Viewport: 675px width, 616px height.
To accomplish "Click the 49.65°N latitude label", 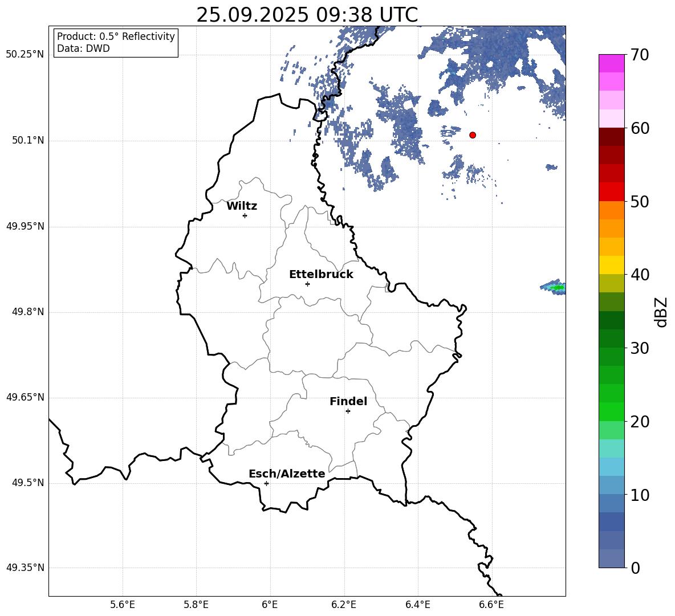I will tap(25, 397).
